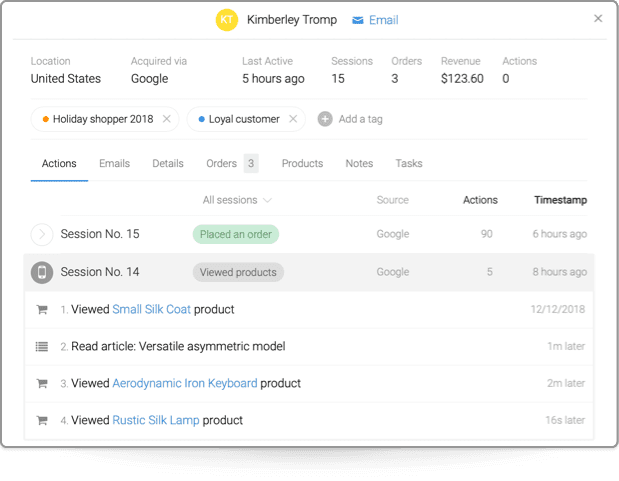Viewport: 619px width, 481px height.
Task: Click the Session No. 14 title
Action: (100, 272)
